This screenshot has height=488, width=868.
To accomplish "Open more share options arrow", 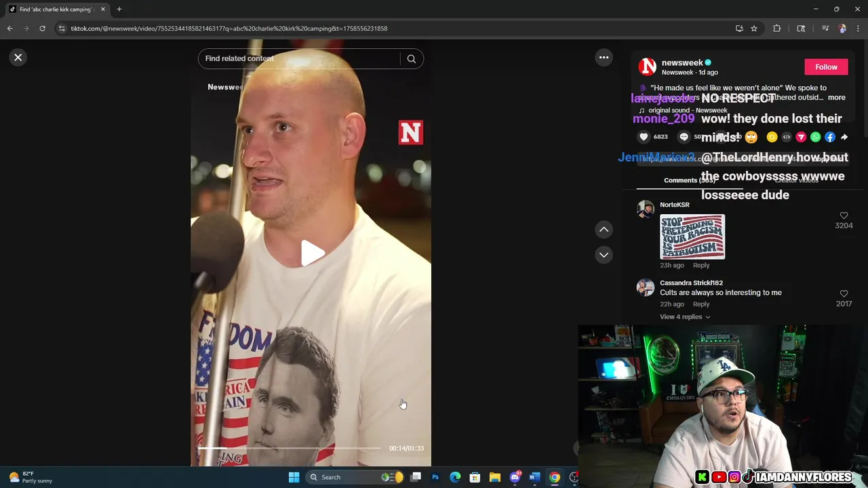I will (x=844, y=137).
